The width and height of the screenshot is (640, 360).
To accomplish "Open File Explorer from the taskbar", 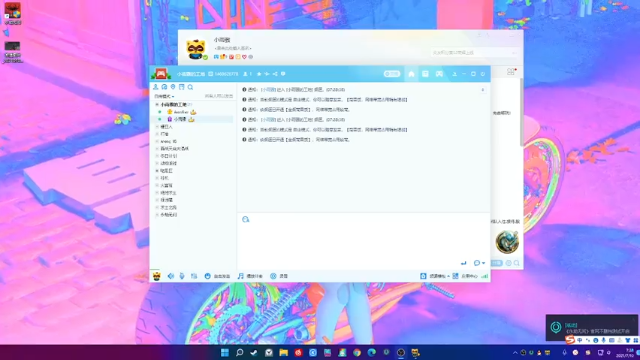I will click(x=283, y=353).
